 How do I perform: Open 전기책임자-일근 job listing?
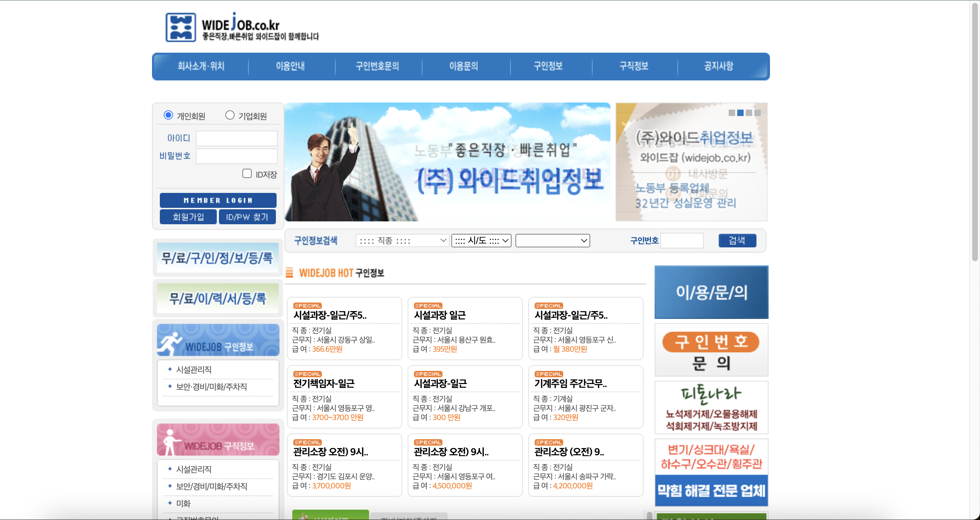(x=344, y=397)
